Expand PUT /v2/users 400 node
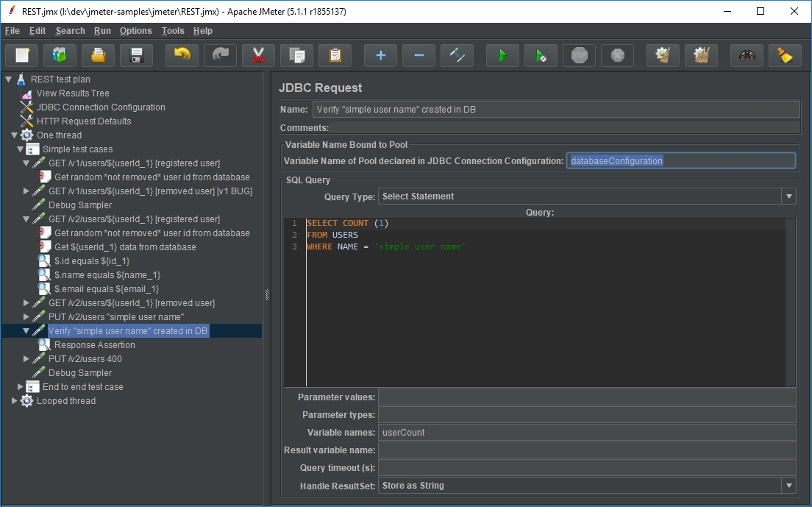This screenshot has height=507, width=812. [26, 359]
